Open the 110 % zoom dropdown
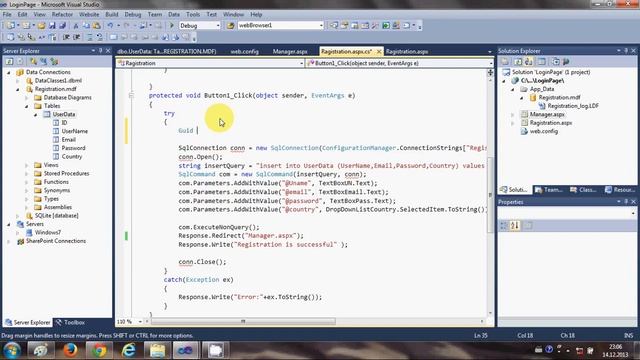Screen dimensions: 640x360 [x=140, y=322]
